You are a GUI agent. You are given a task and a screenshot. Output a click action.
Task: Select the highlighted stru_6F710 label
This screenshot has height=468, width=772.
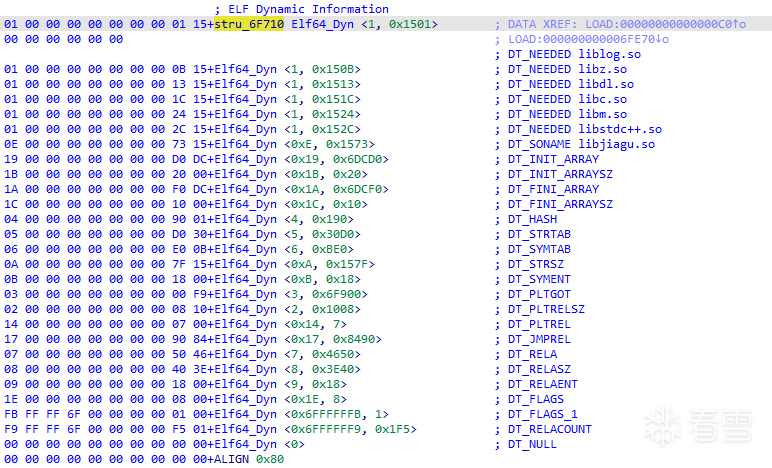click(x=249, y=24)
